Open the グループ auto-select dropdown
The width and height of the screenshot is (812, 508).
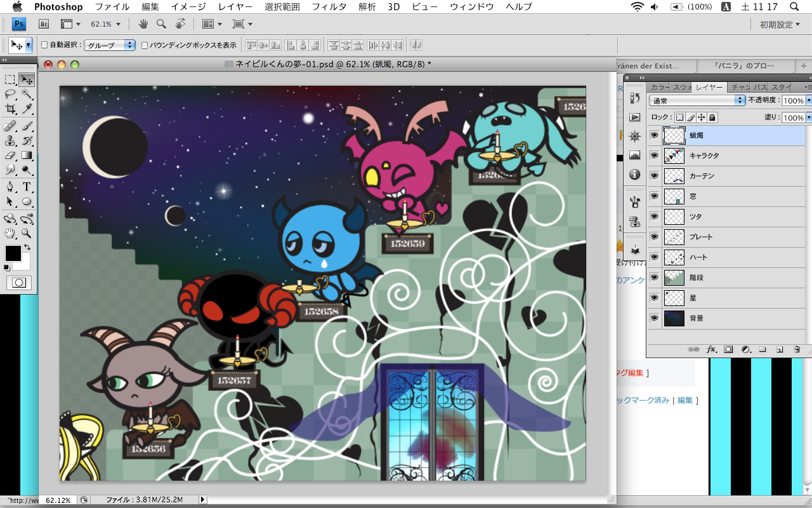[x=110, y=45]
